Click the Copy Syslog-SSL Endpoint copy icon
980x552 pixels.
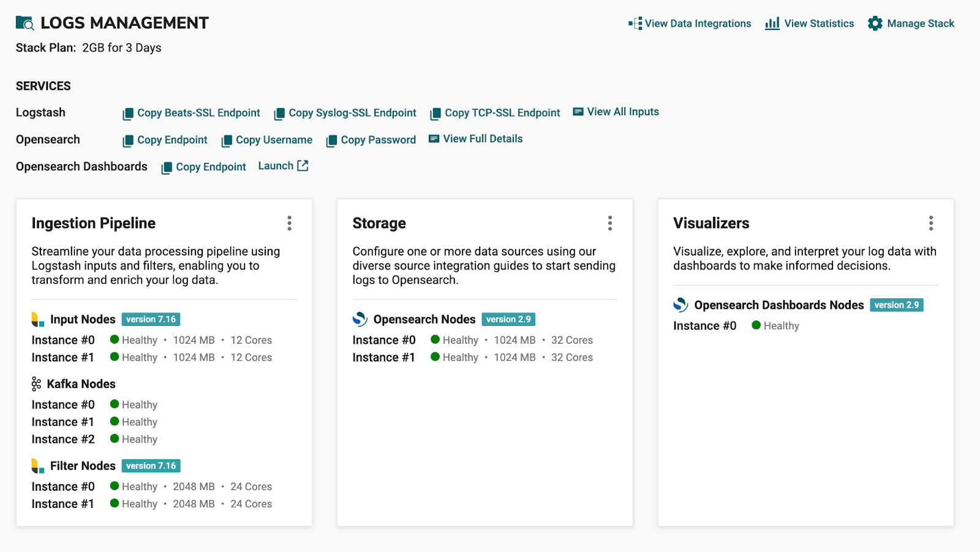(x=279, y=113)
